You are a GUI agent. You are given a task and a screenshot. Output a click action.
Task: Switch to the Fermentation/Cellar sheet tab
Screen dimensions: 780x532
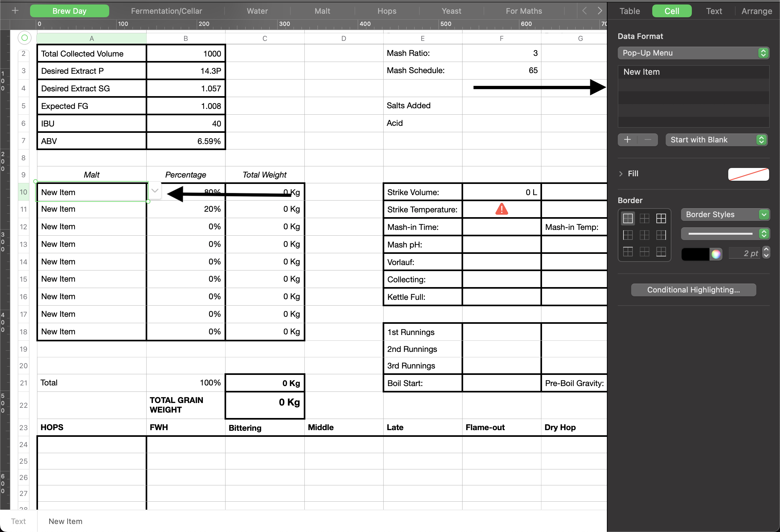pyautogui.click(x=166, y=11)
